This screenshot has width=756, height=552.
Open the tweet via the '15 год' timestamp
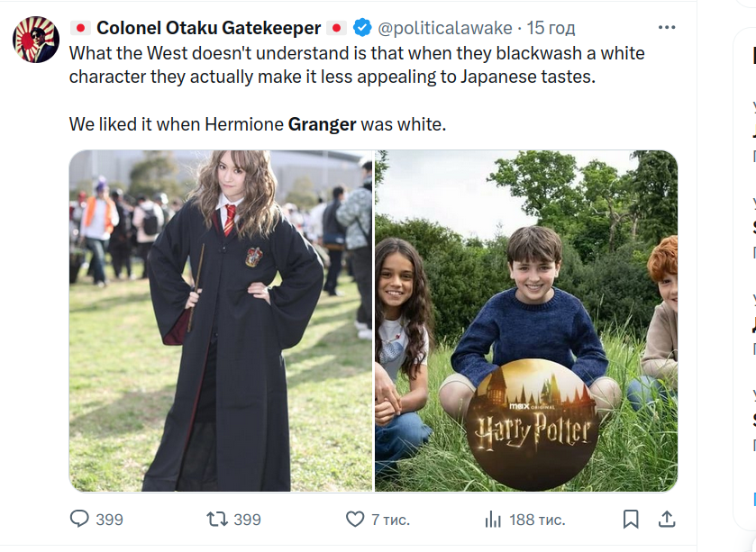pos(552,28)
